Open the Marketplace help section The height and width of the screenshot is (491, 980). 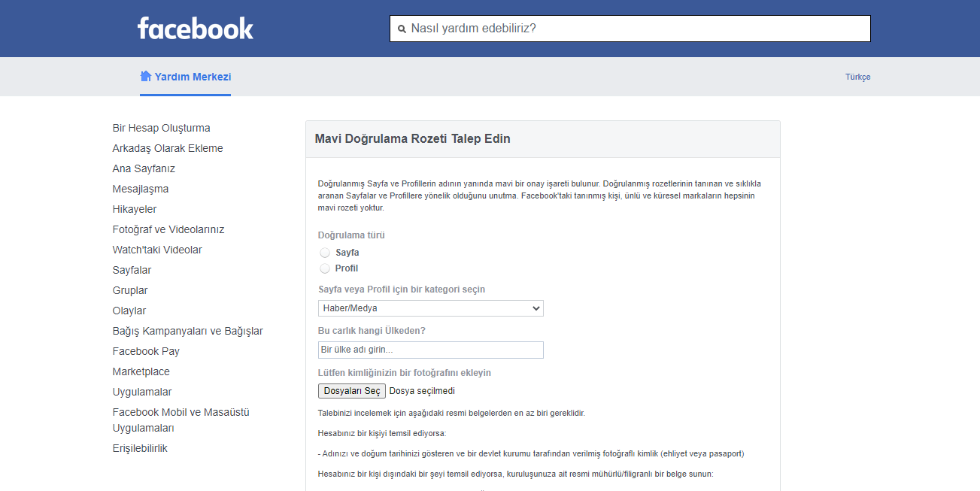[141, 371]
